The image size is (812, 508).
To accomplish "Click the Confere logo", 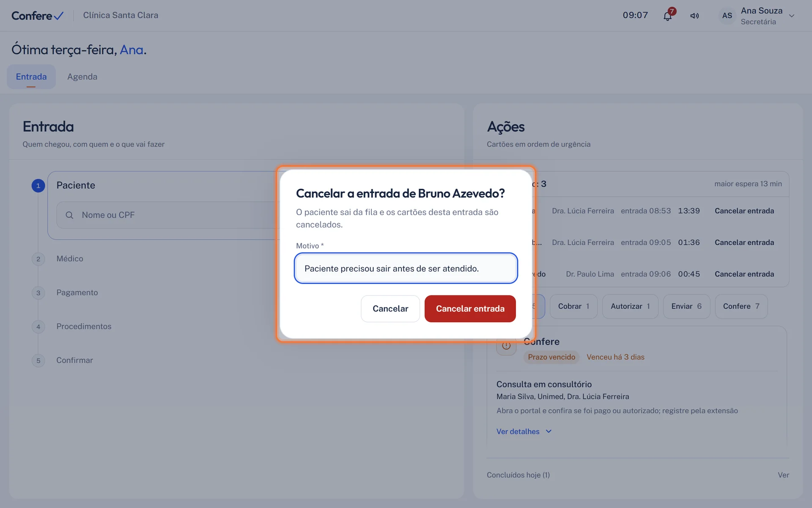I will [x=37, y=16].
